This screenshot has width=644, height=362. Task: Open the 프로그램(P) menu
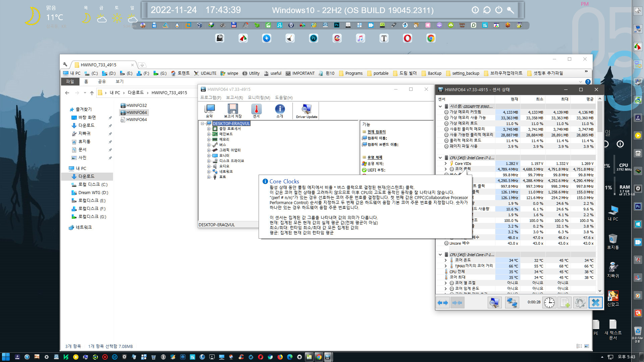coord(211,98)
